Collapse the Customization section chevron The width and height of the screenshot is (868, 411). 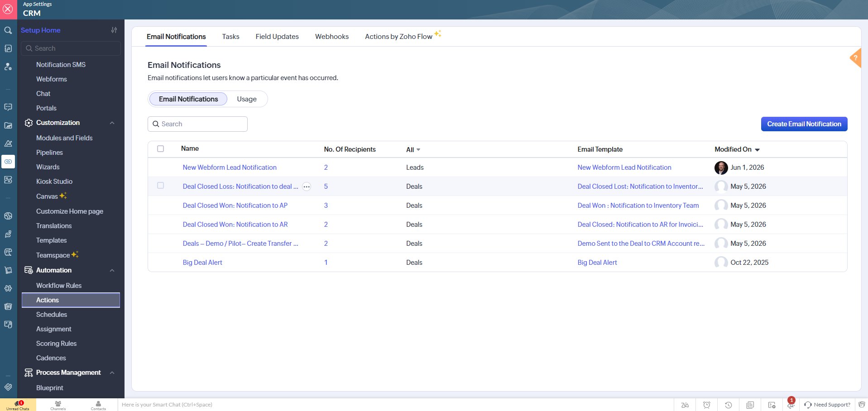[112, 123]
